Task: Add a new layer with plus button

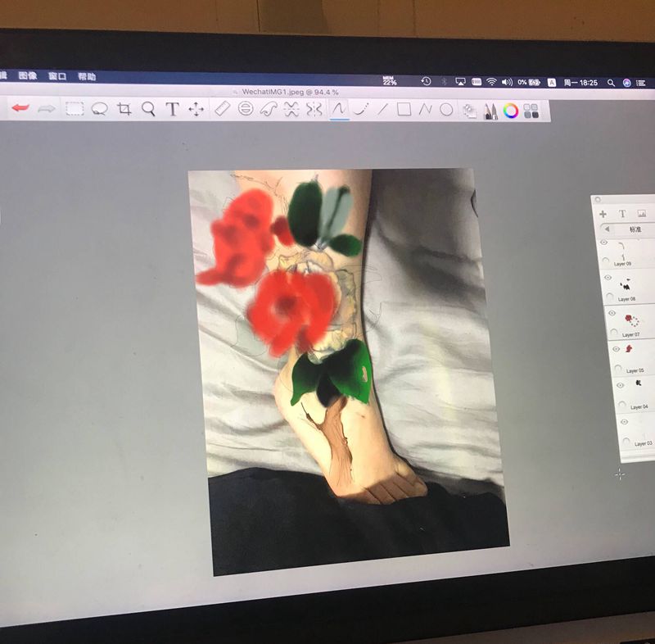Action: coord(603,213)
